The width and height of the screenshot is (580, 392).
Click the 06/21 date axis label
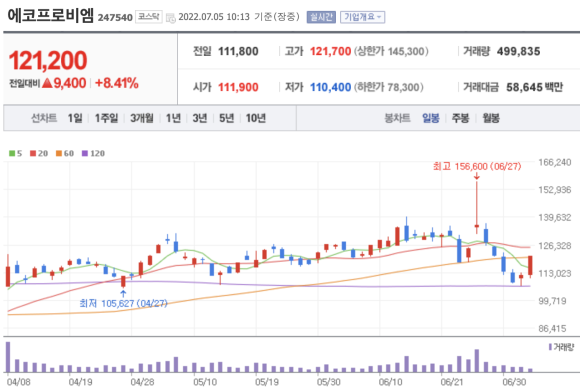452,382
